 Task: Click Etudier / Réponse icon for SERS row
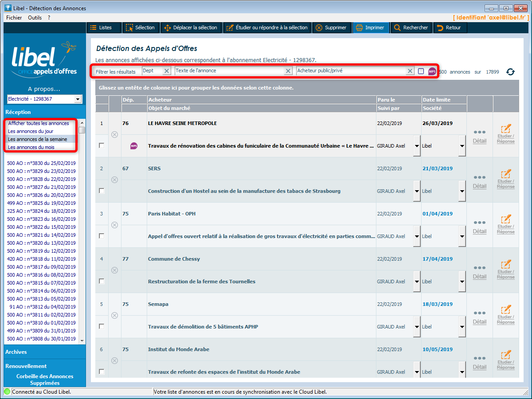[x=506, y=179]
